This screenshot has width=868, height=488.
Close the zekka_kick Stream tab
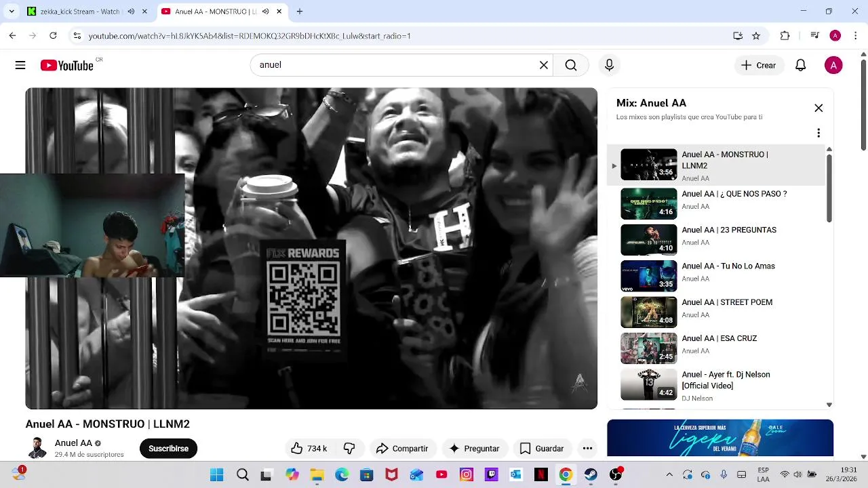coord(144,12)
